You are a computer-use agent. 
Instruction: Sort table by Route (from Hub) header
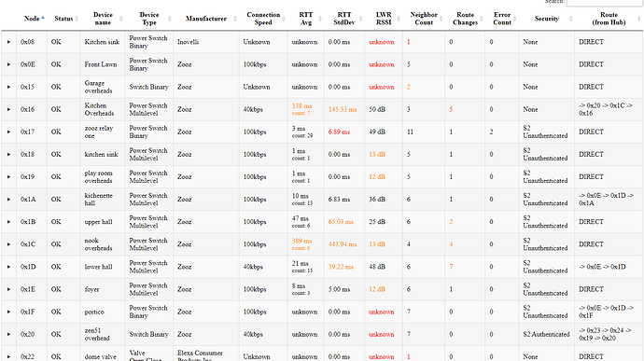click(609, 19)
